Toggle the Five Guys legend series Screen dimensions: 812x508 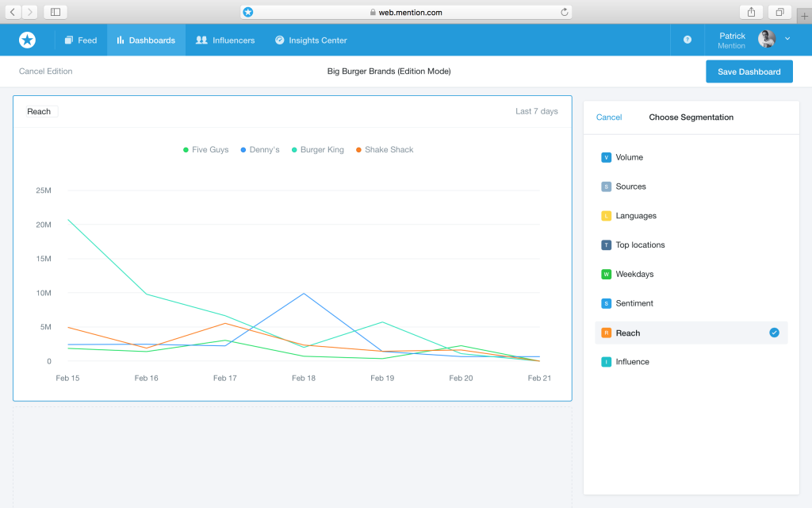pyautogui.click(x=205, y=149)
